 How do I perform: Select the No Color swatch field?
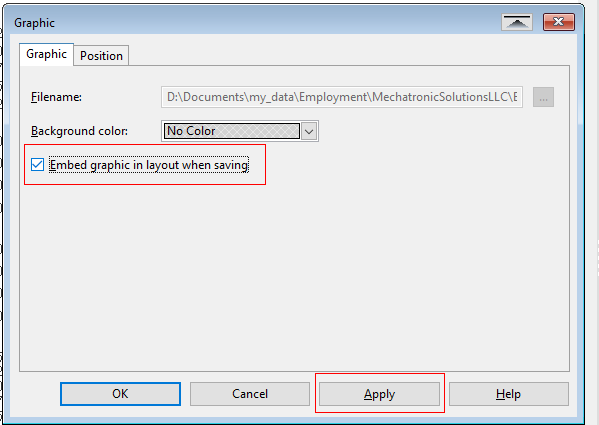(x=232, y=131)
